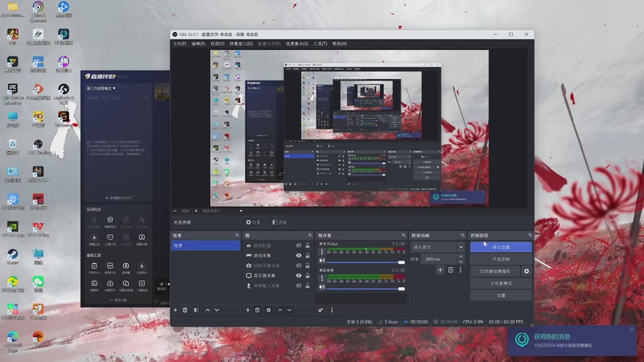
Task: Delete the selected scene using the trash icon
Action: (185, 311)
